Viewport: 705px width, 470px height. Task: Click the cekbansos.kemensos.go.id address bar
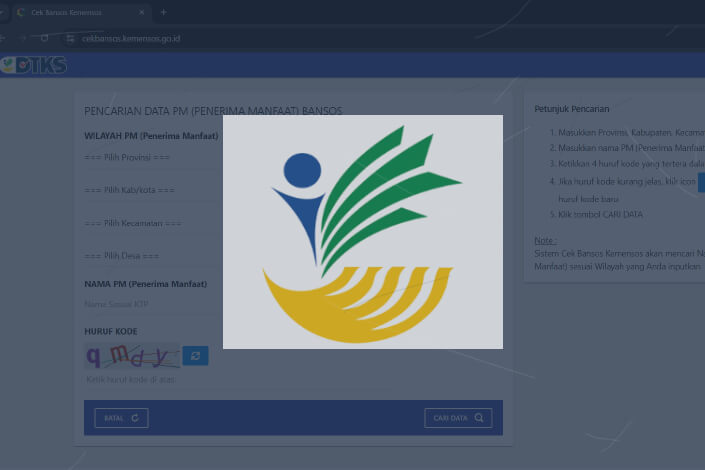(x=131, y=38)
